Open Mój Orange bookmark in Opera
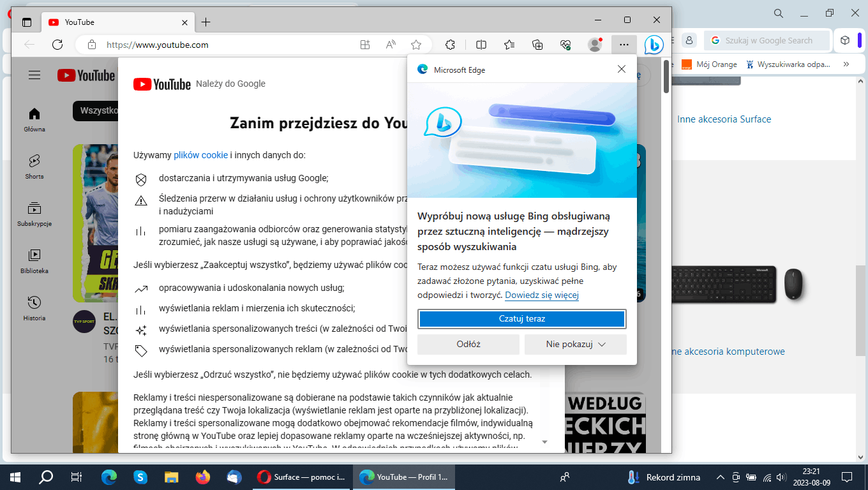The image size is (868, 490). coord(710,64)
